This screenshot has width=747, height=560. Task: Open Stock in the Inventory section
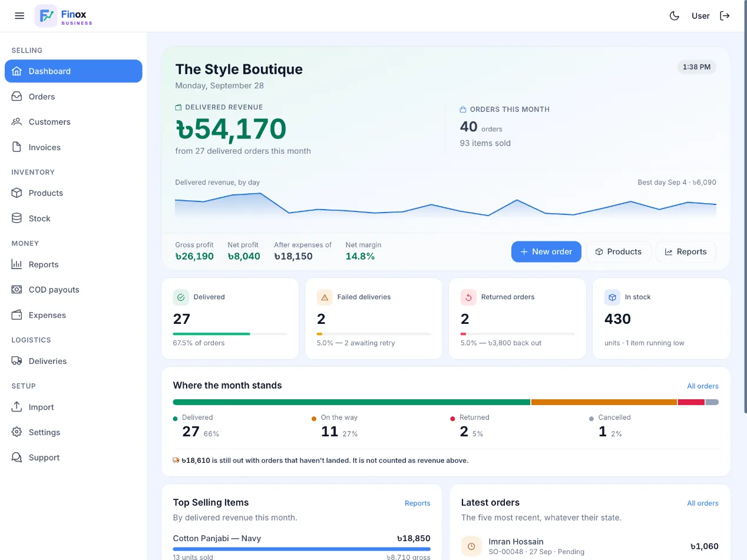point(74,218)
